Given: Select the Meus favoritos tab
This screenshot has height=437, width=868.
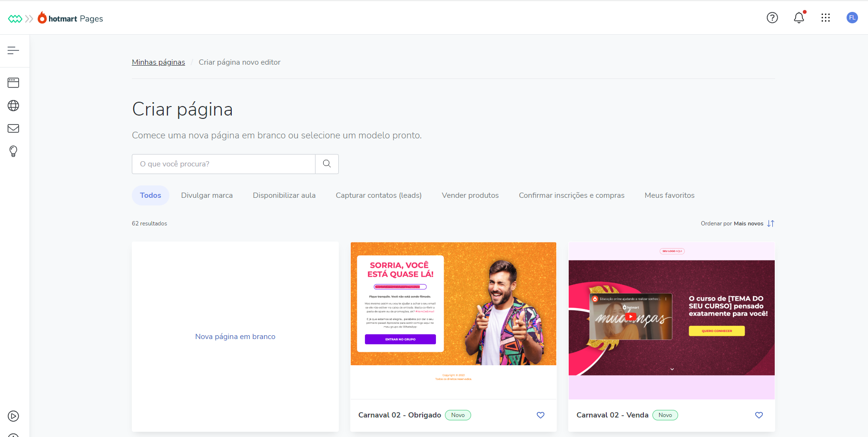Looking at the screenshot, I should point(670,195).
